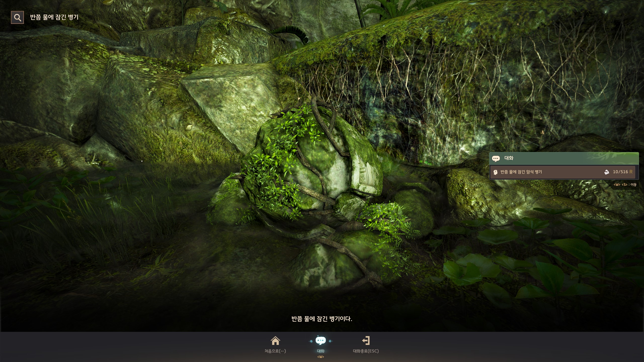Click the home icon in the bottom bar

click(275, 341)
